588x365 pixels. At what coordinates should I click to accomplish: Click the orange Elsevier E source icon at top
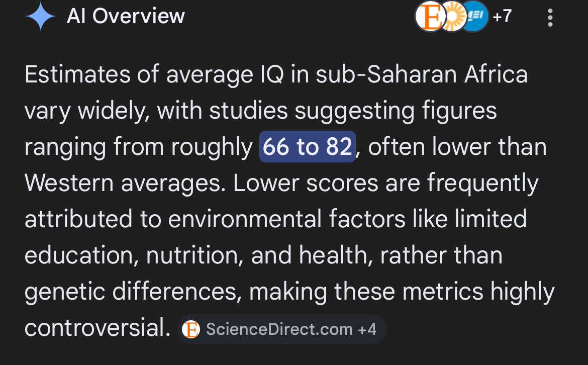[x=430, y=16]
